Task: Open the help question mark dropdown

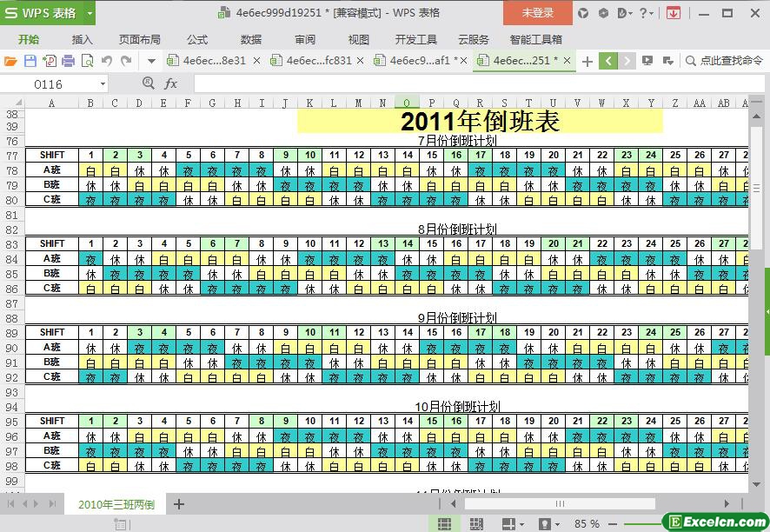Action: coord(647,13)
